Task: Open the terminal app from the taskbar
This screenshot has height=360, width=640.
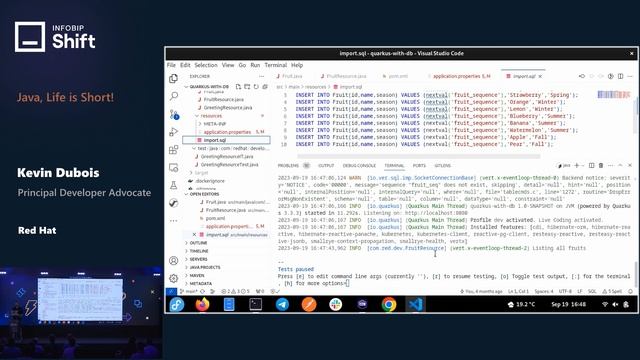Action: (256, 304)
